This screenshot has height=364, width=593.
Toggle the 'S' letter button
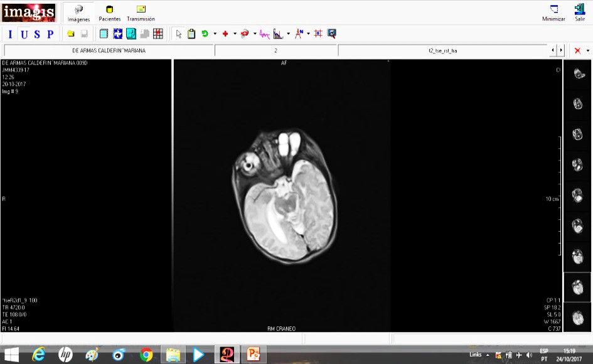click(x=36, y=34)
